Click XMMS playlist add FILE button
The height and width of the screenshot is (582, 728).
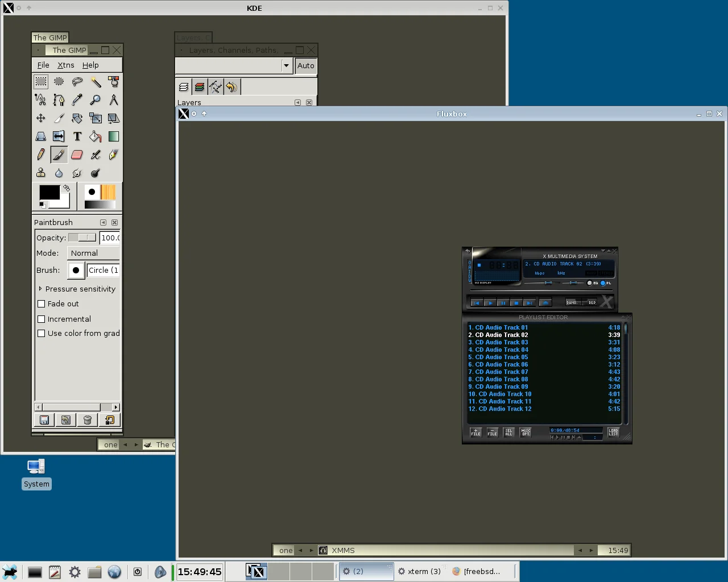pos(476,433)
